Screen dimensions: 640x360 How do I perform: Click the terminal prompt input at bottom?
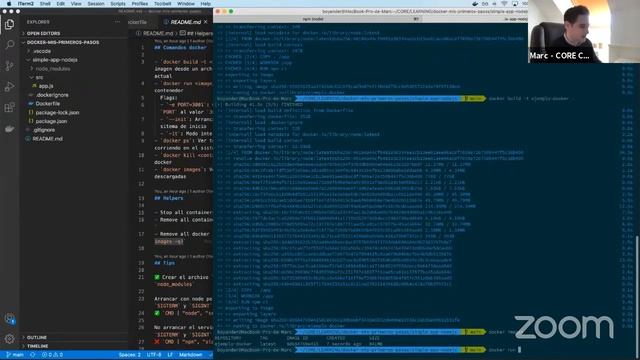pos(520,350)
